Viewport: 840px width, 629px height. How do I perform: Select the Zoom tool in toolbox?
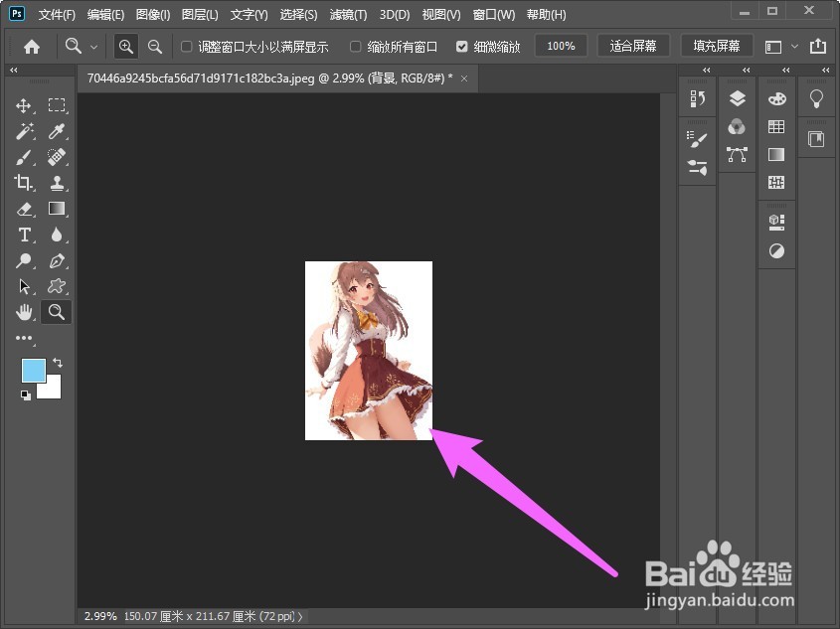pos(57,312)
